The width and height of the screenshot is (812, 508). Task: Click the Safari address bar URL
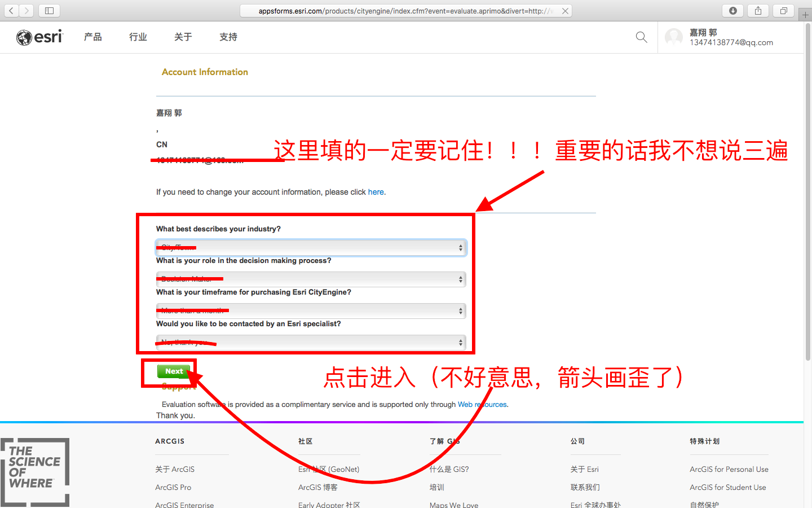coord(406,11)
